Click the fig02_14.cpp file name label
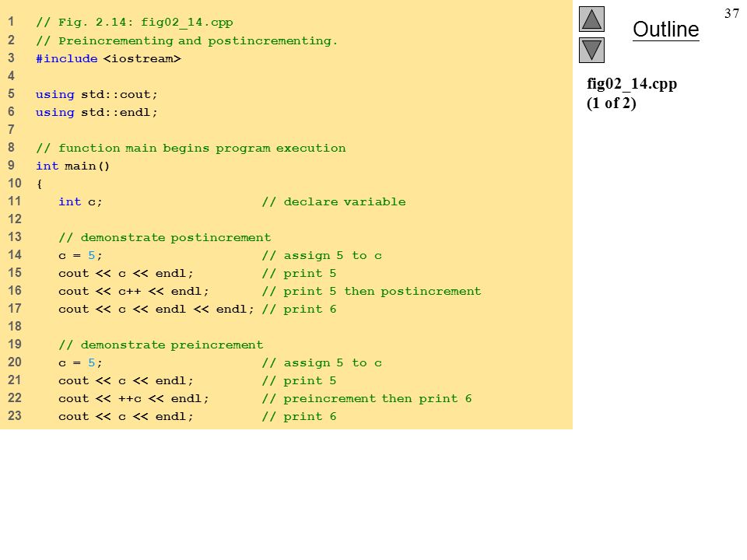This screenshot has height=560, width=747. click(632, 84)
